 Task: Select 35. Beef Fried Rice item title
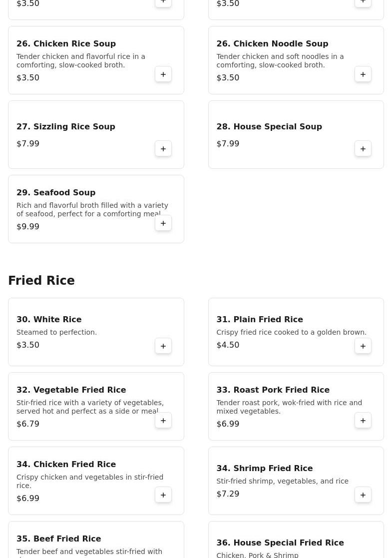[59, 539]
